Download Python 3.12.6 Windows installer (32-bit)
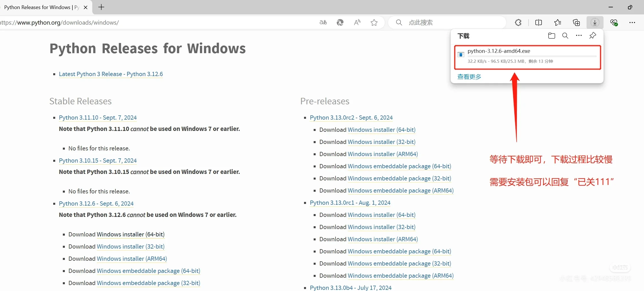The image size is (644, 291). click(130, 247)
